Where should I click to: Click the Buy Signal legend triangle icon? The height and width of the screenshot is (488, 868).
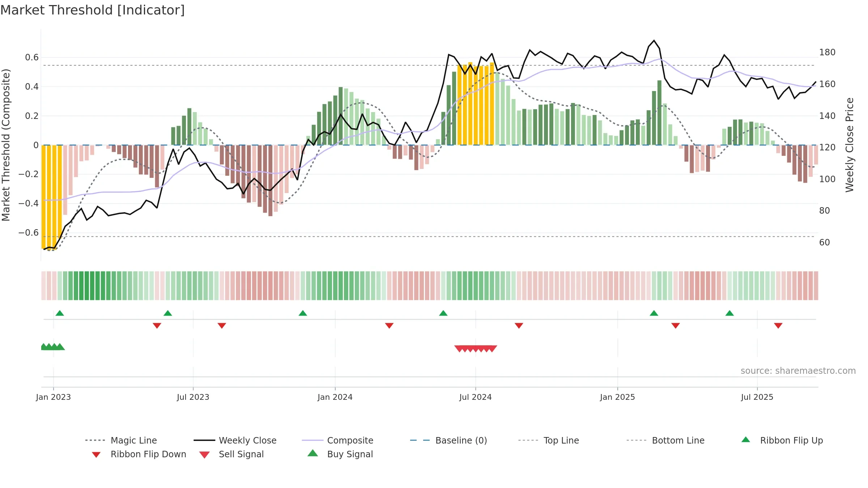pos(313,453)
